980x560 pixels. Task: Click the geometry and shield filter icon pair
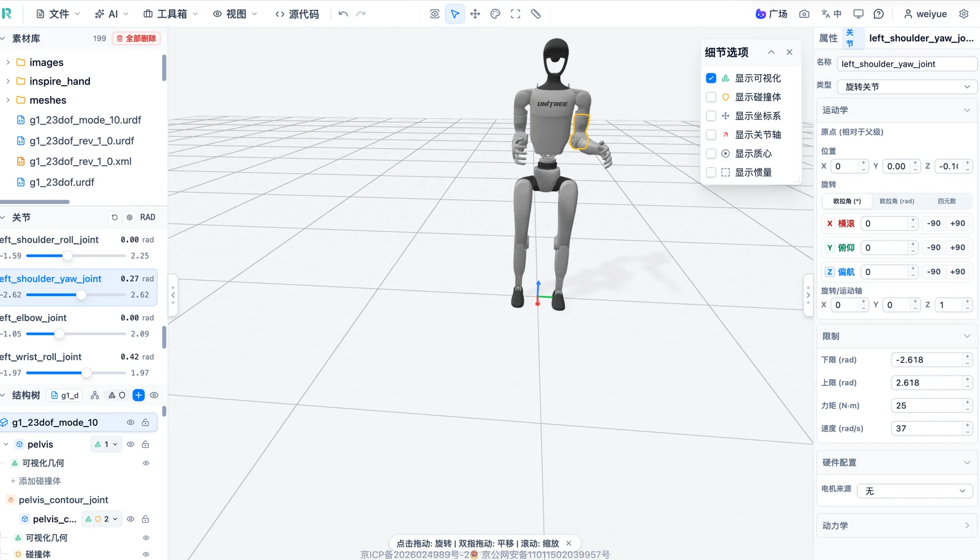[x=117, y=395]
